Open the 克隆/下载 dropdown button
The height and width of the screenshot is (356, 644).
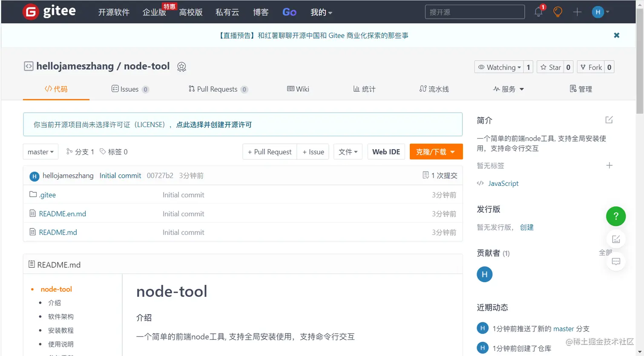436,152
